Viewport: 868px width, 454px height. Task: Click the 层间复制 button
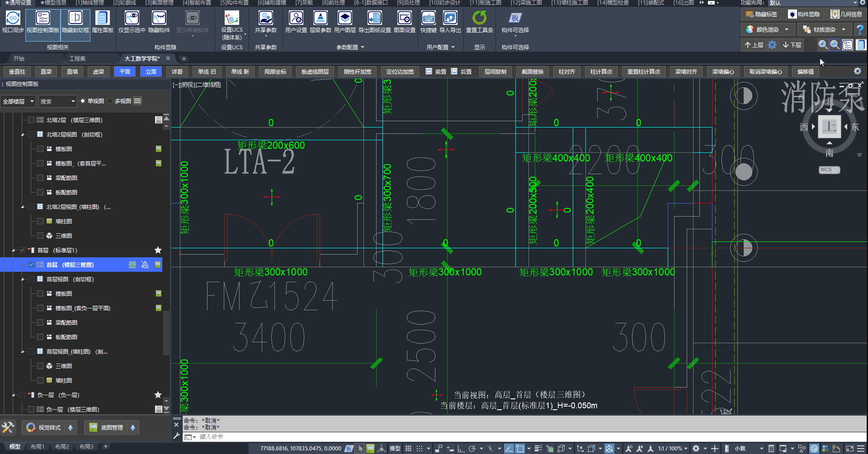pyautogui.click(x=495, y=71)
